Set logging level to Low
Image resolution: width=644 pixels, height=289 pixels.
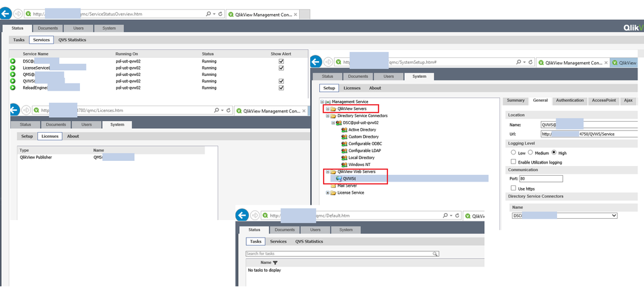coord(513,153)
